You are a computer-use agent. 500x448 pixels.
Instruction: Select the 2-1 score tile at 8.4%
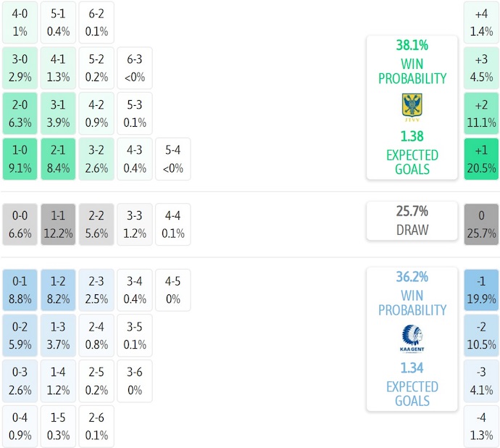pos(59,159)
